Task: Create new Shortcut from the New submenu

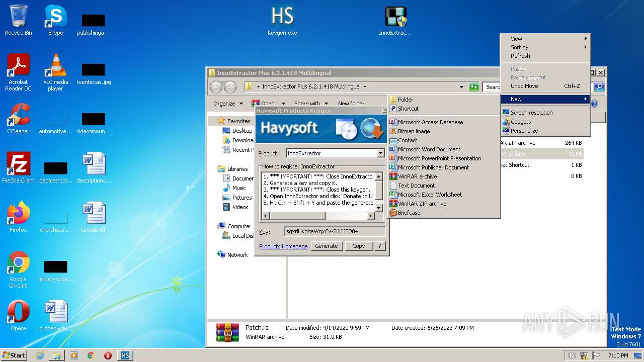Action: click(444, 109)
